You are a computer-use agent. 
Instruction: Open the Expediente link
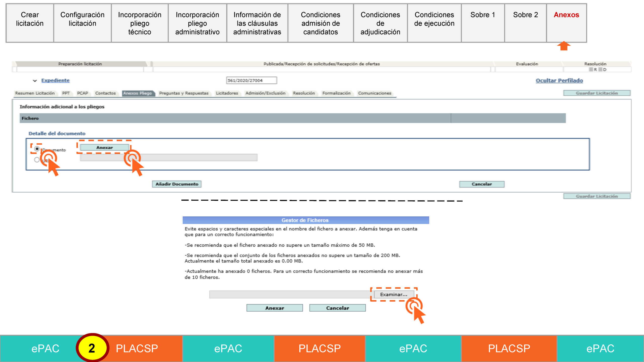[x=55, y=80]
